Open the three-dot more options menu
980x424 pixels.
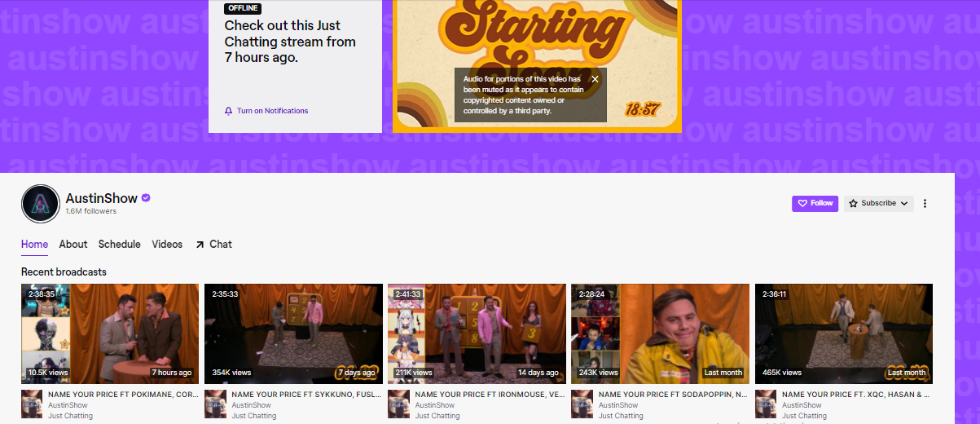(925, 203)
